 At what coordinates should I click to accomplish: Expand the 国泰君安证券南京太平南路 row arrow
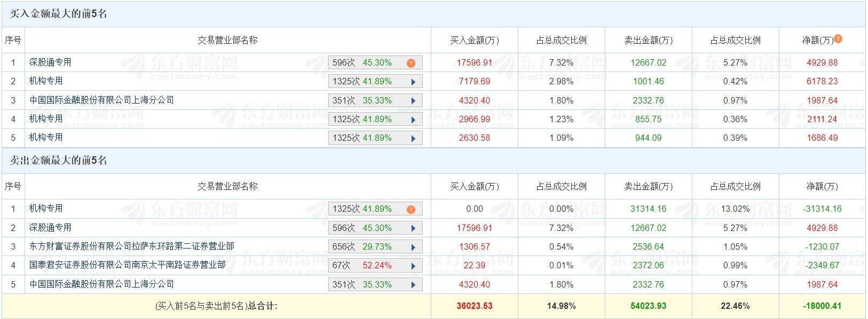[x=413, y=266]
